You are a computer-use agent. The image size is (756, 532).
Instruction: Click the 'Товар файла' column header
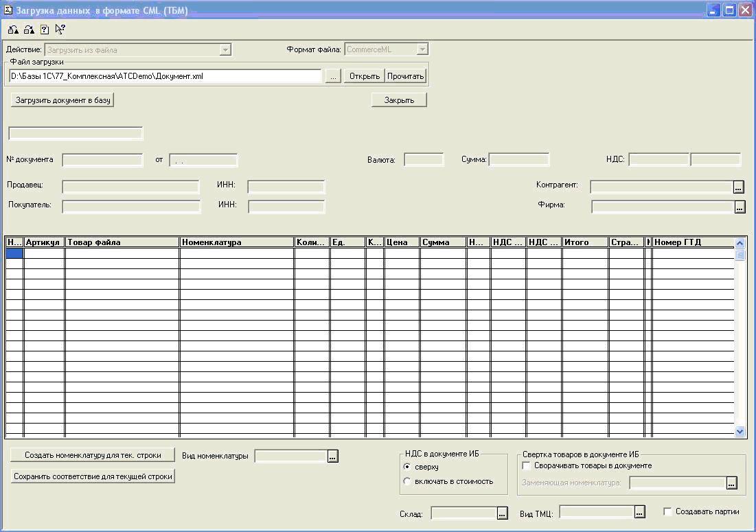tap(122, 242)
